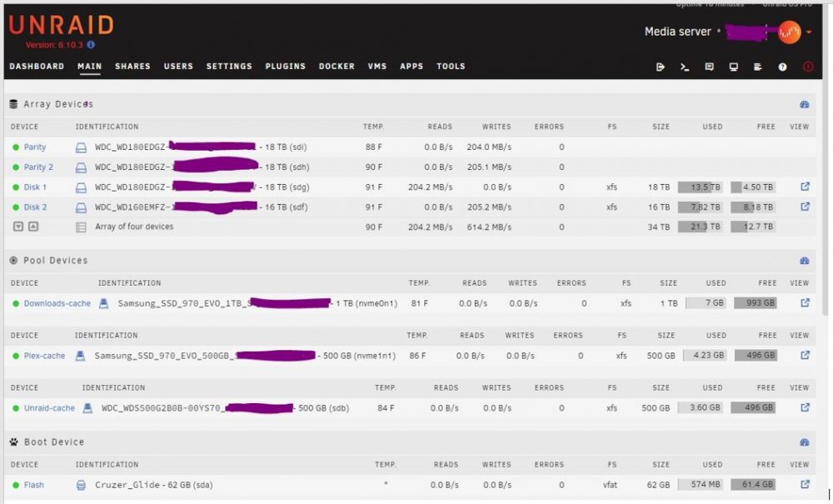Open the VMS tab
The image size is (833, 504).
pyautogui.click(x=377, y=67)
